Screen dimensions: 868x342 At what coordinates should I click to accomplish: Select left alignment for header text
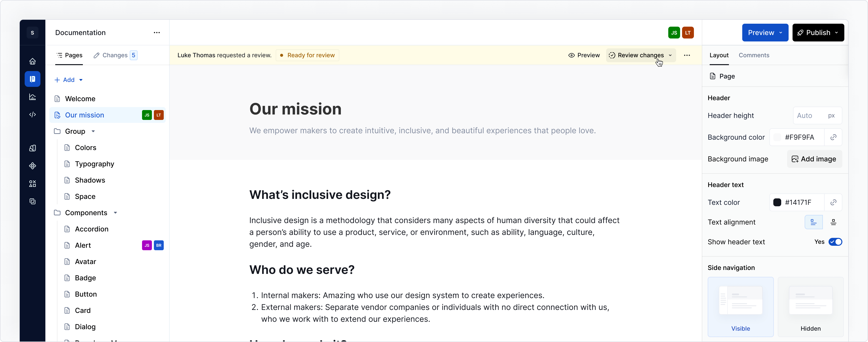[814, 222]
